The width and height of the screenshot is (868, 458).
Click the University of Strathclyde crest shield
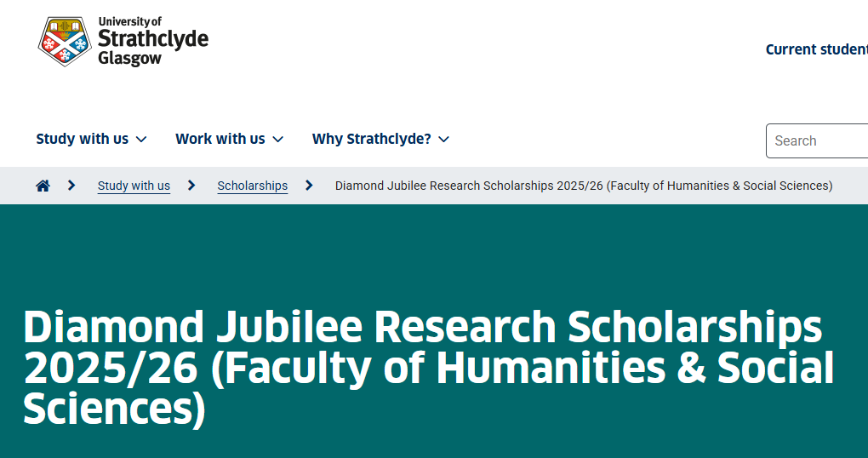[x=64, y=42]
